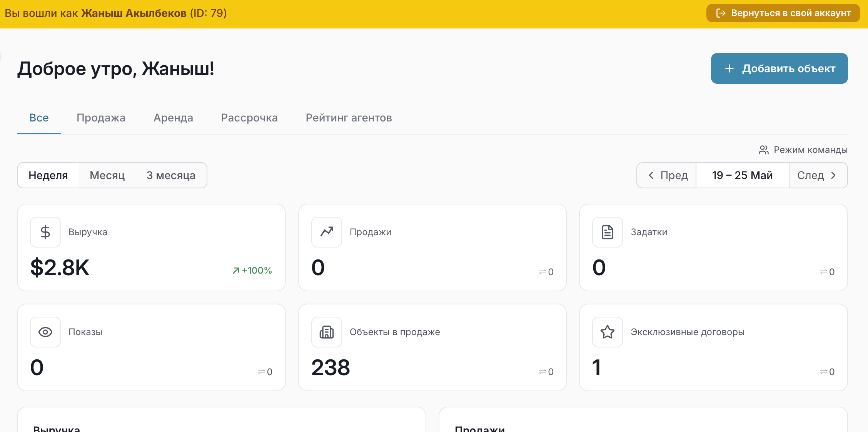Click the plus icon in Добавить объект
Screen dimensions: 868x432
729,68
